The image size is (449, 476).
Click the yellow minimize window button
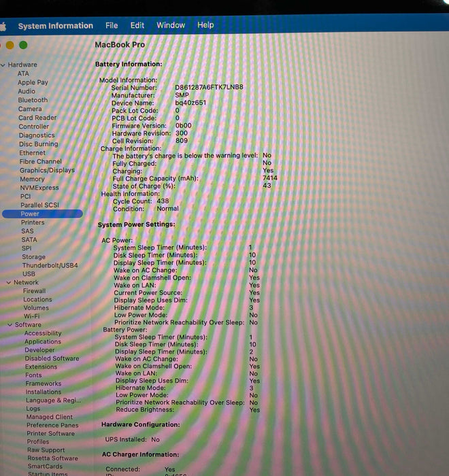tap(10, 46)
